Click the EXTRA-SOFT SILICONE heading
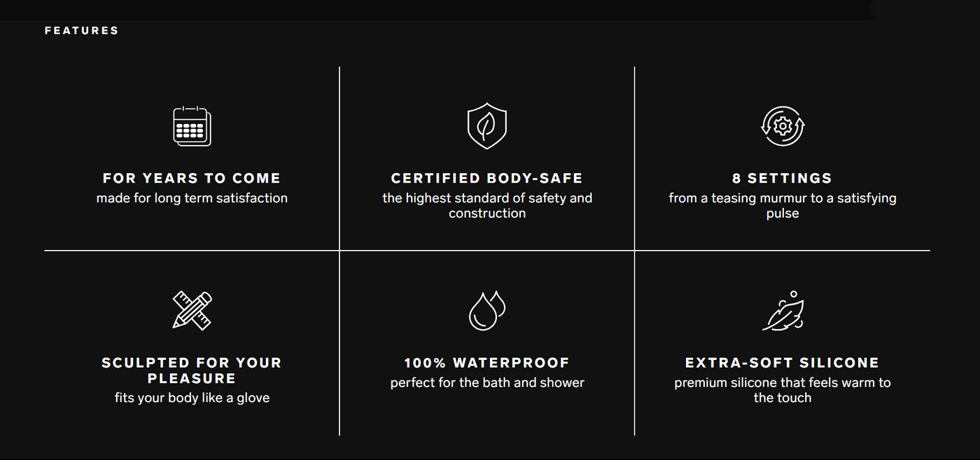The height and width of the screenshot is (460, 980). pyautogui.click(x=783, y=363)
